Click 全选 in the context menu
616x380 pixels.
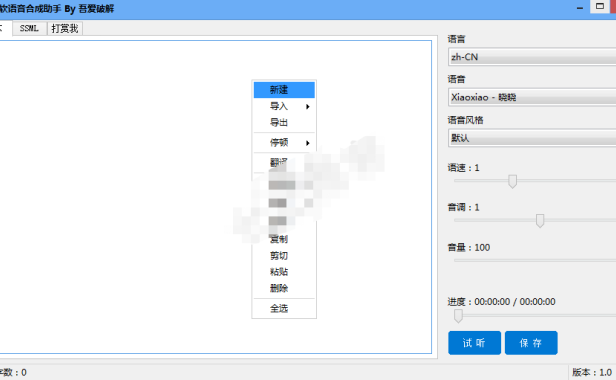[x=284, y=308]
